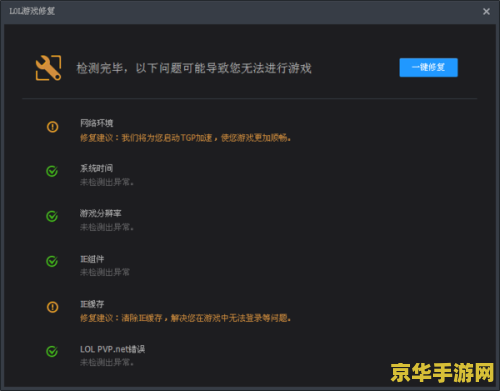Click green check icon beside LOL PVP.net错误
This screenshot has height=391, width=500.
52,351
